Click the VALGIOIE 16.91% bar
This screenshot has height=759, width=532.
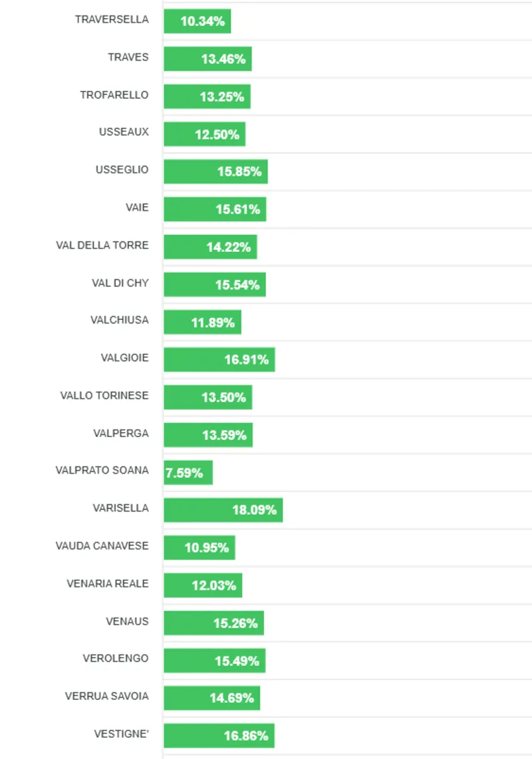(219, 359)
